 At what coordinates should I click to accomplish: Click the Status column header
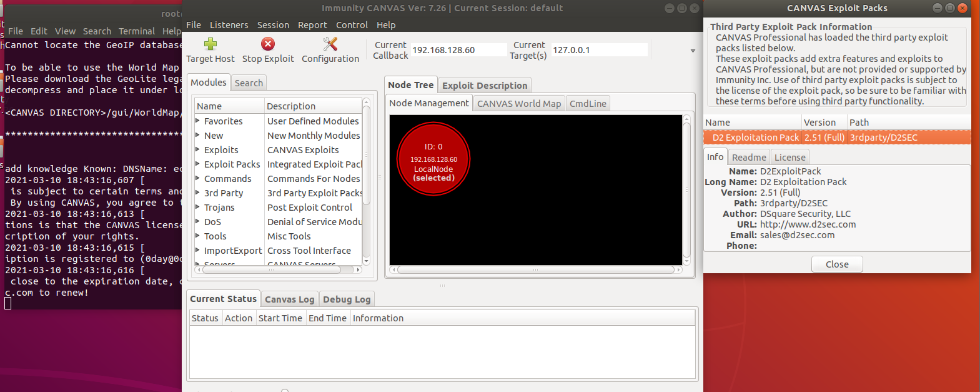205,318
